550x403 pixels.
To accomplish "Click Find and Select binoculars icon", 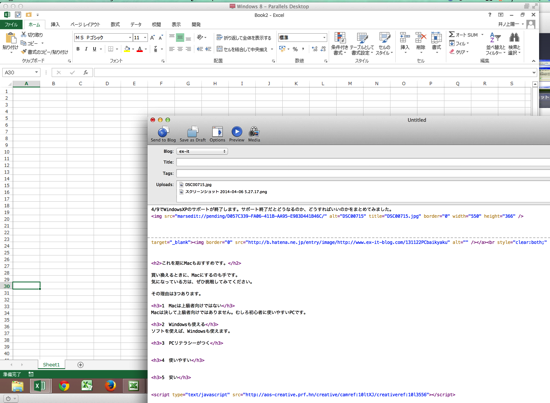I will 514,43.
